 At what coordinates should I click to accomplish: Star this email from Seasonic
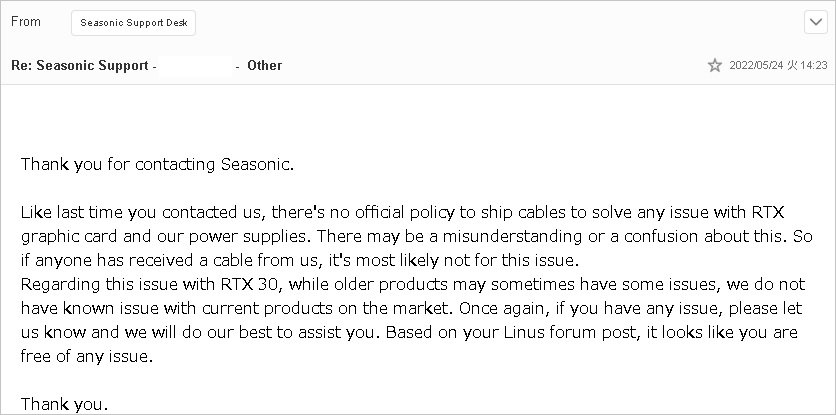[x=714, y=65]
